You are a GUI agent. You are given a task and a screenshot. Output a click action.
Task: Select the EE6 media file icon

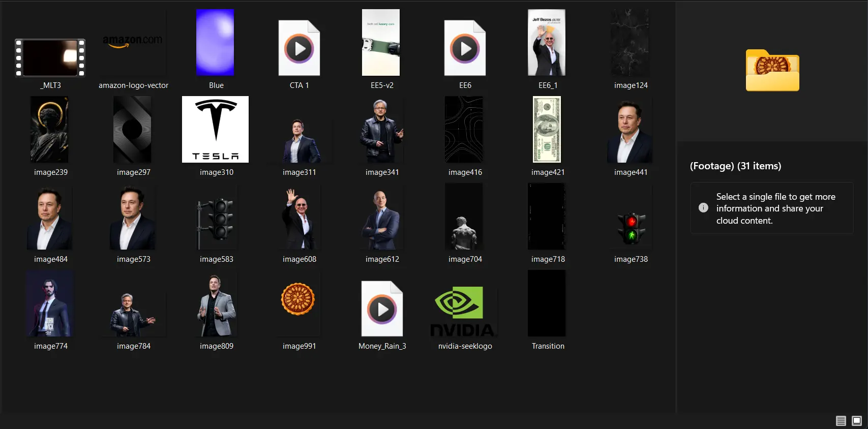[465, 48]
